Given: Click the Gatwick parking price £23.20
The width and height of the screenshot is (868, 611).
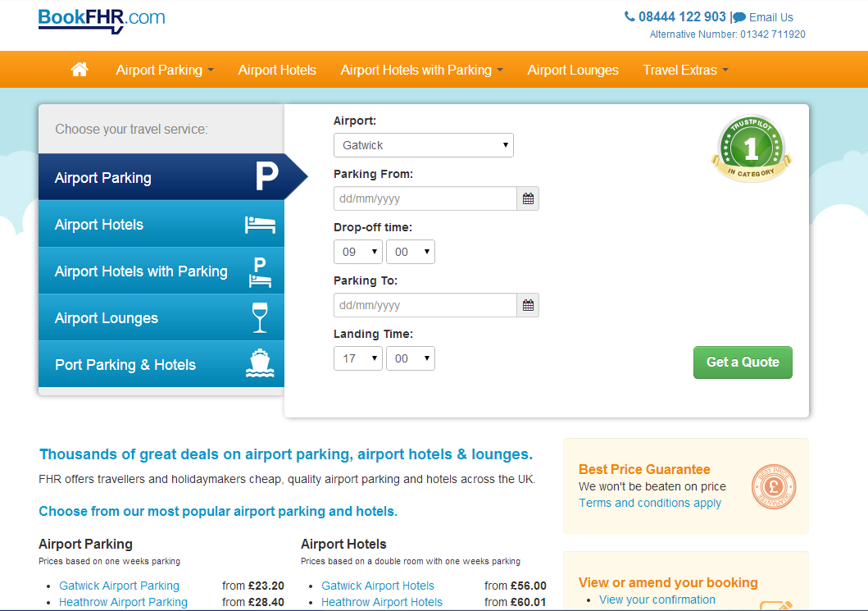Looking at the screenshot, I should point(266,586).
